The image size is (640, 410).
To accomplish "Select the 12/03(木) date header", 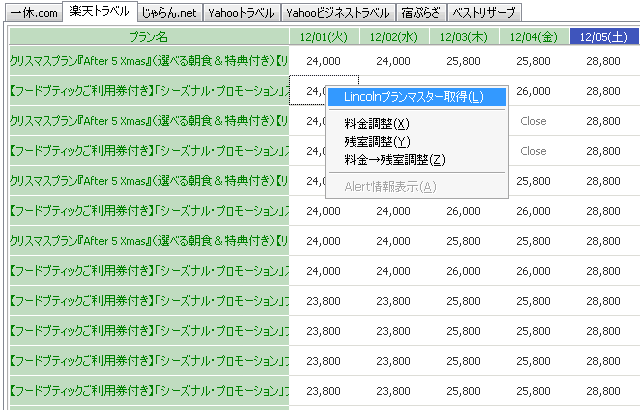I will click(x=463, y=37).
